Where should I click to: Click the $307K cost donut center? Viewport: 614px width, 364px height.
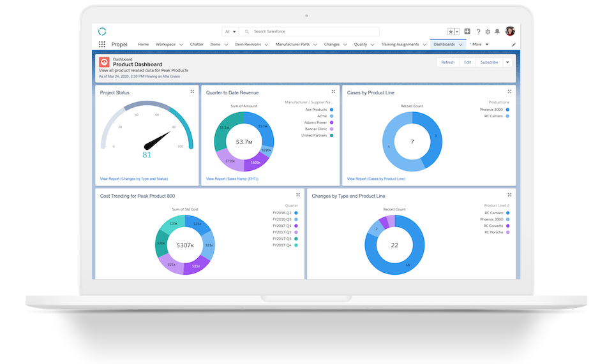tap(185, 245)
